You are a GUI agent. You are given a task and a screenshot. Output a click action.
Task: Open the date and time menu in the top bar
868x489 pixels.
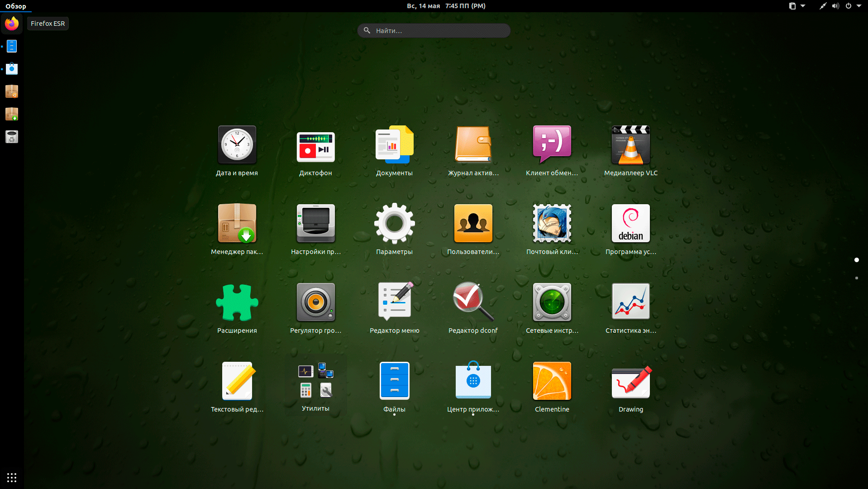coord(446,6)
